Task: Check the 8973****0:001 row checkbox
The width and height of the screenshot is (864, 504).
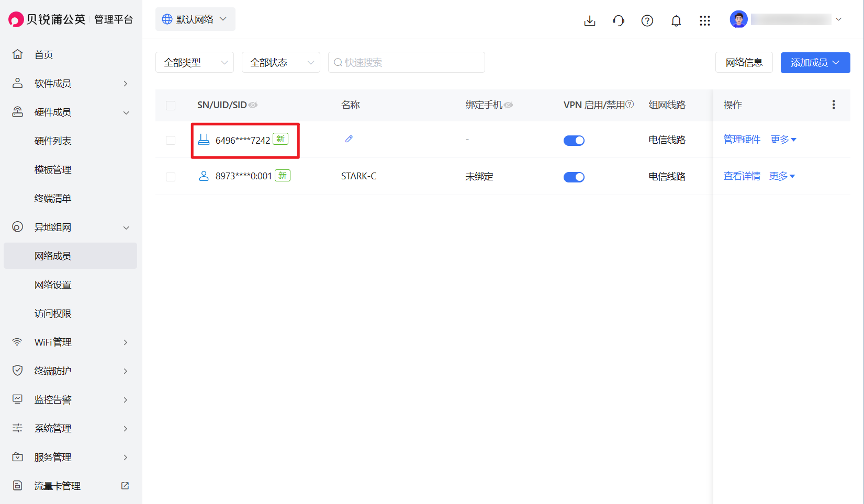Action: (171, 177)
